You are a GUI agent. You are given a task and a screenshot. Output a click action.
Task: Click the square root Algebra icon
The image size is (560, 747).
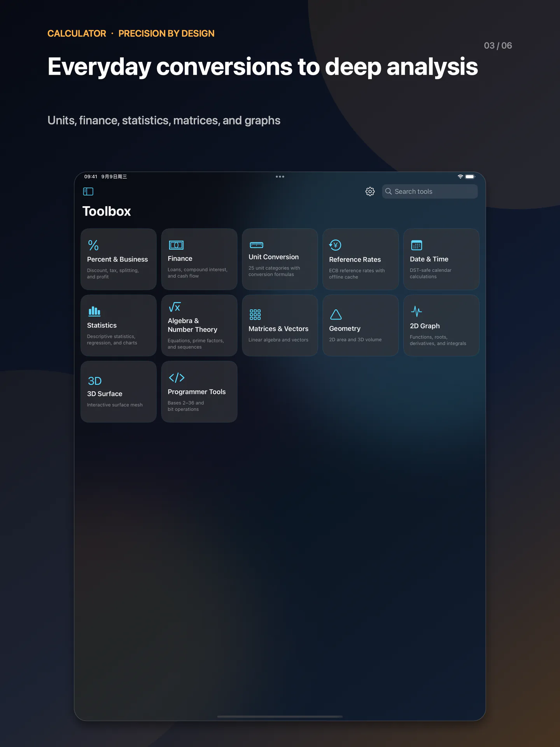[175, 307]
